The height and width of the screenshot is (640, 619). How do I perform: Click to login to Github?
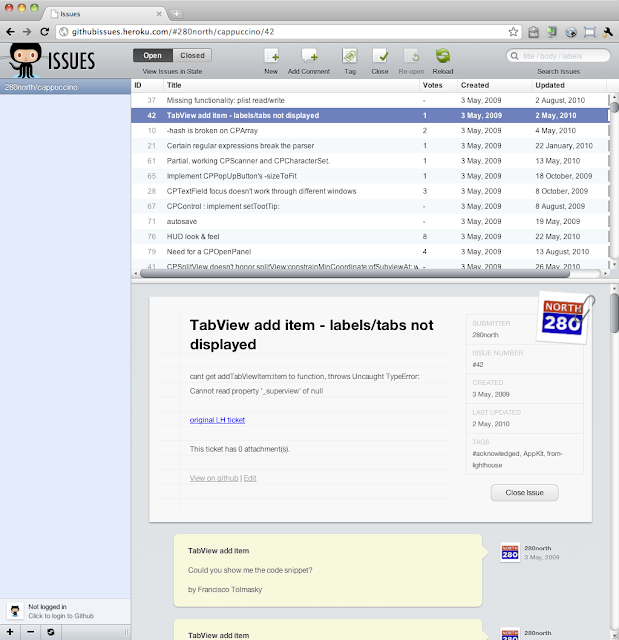tap(61, 616)
